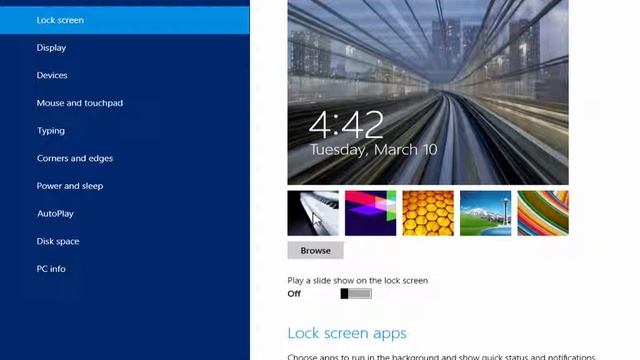
Task: Choose the orange honeycomb thumbnail
Action: tap(428, 213)
